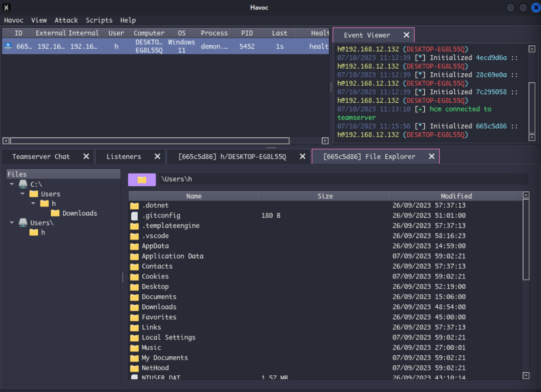Sort sessions by External column
Image resolution: width=541 pixels, height=392 pixels.
[51, 33]
